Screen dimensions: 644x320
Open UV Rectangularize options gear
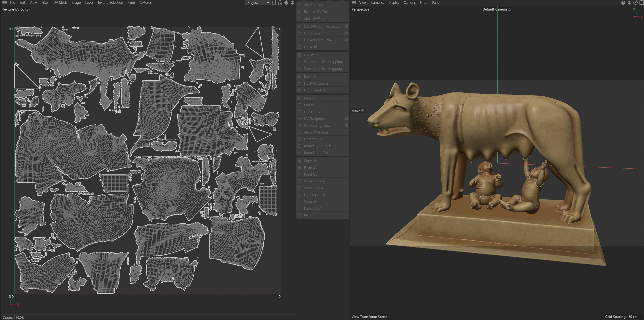pos(346,125)
